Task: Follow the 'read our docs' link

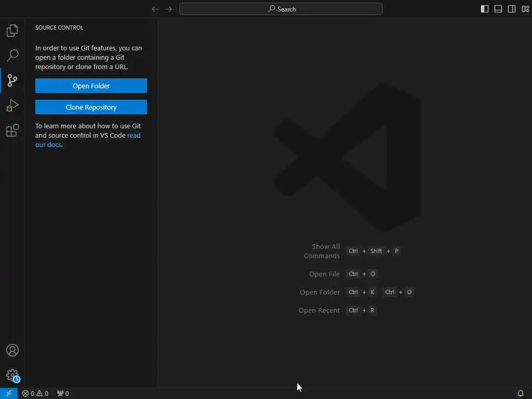Action: 134,136
